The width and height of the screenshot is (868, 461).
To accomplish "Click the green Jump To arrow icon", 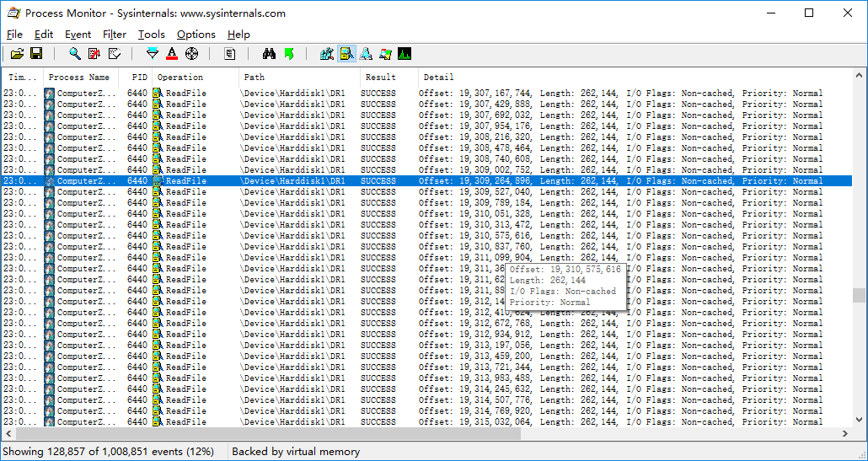I will click(x=289, y=54).
